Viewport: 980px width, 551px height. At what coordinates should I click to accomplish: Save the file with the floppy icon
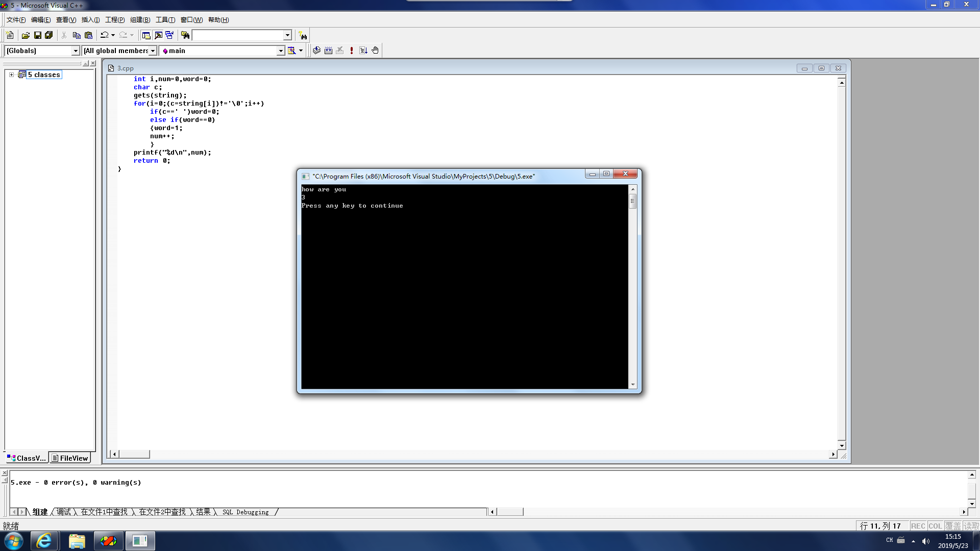37,35
